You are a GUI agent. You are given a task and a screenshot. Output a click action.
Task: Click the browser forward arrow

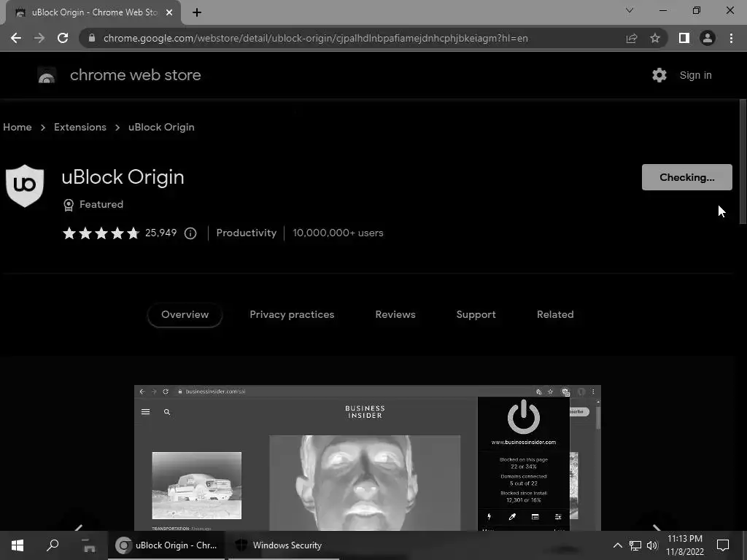pyautogui.click(x=39, y=38)
